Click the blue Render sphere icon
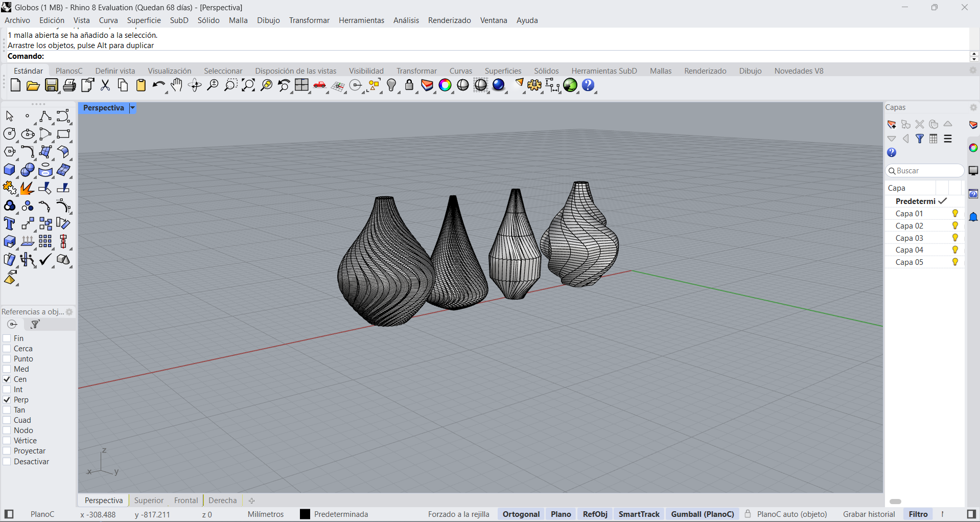 pyautogui.click(x=499, y=85)
